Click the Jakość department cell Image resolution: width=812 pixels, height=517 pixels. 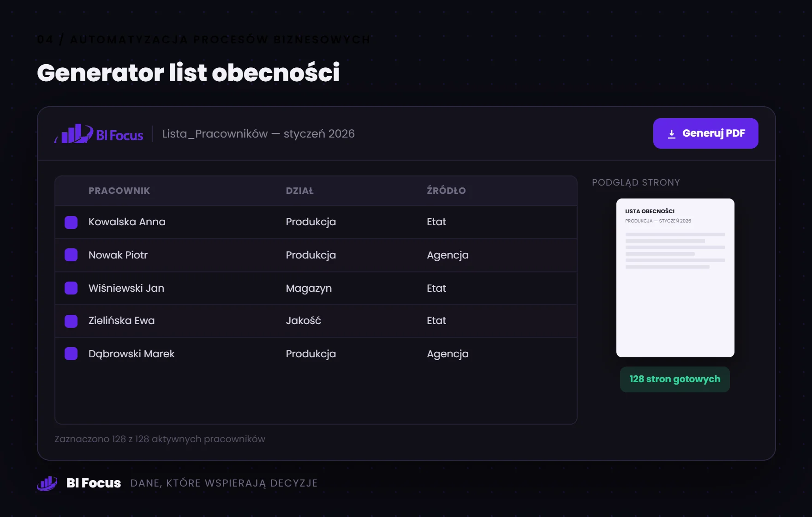pyautogui.click(x=303, y=321)
